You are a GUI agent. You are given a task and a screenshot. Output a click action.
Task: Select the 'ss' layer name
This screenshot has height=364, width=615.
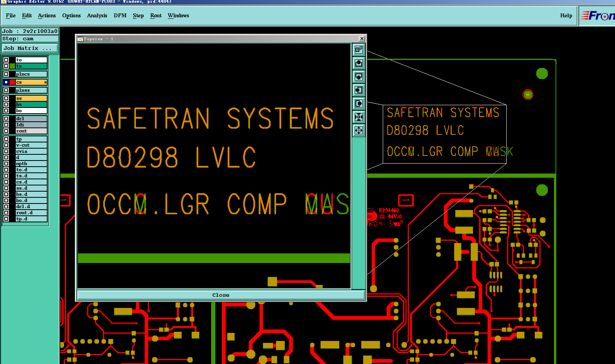tap(31, 98)
